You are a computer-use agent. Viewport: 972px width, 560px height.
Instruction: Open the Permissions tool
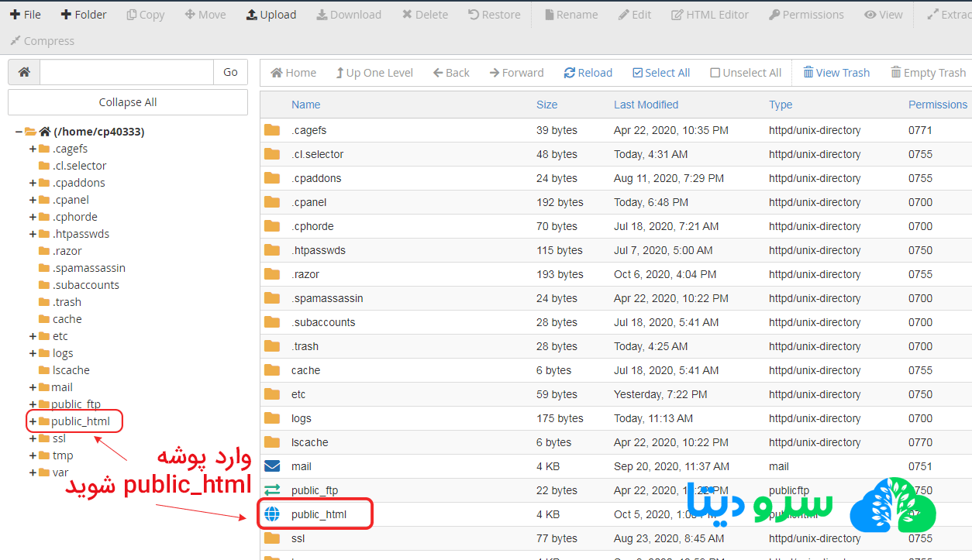806,14
